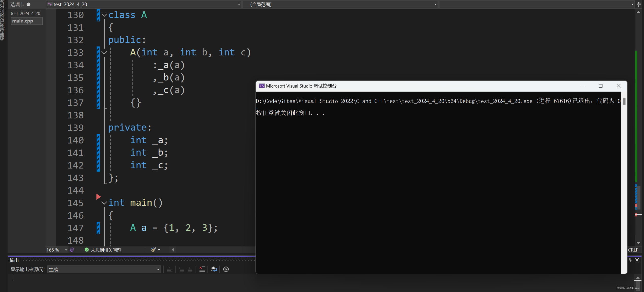This screenshot has height=292, width=644.
Task: Click the purple IntelliCode health indicator icon
Action: pyautogui.click(x=72, y=250)
